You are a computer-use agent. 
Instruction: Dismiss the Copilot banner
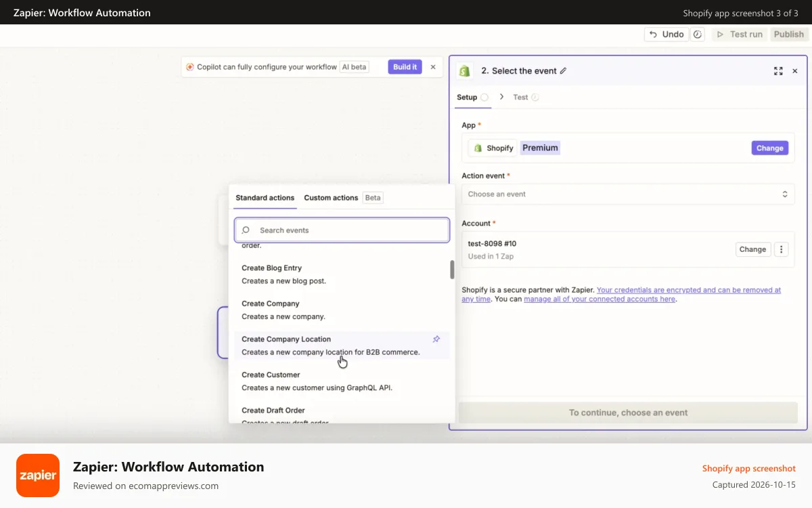(433, 67)
